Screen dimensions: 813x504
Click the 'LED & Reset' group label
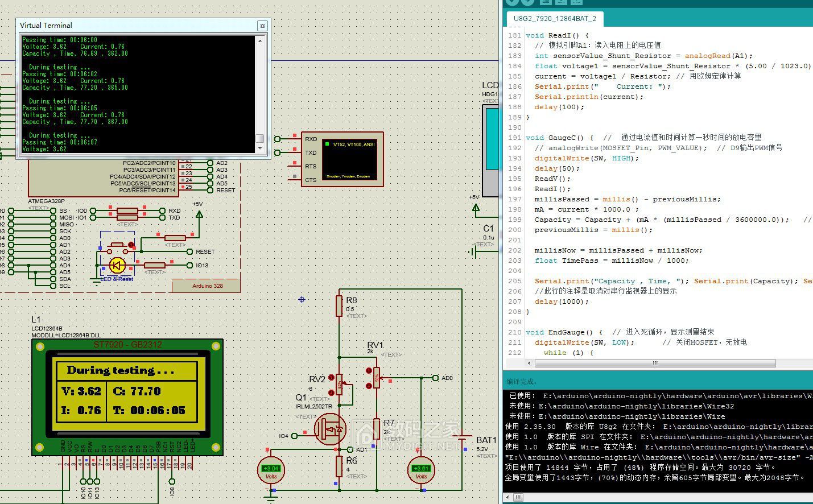pyautogui.click(x=117, y=279)
